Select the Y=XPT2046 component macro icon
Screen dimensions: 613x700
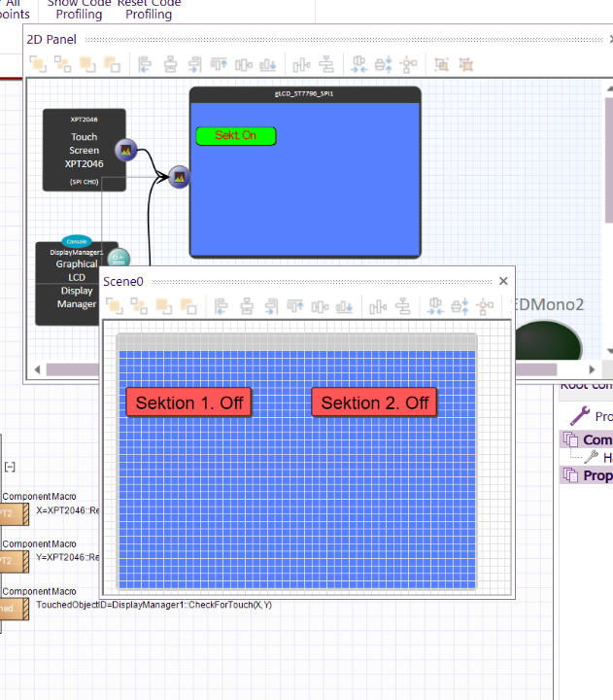tap(14, 562)
